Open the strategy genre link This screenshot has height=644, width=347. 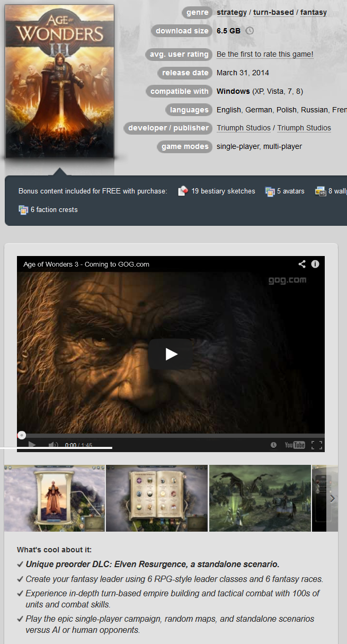tap(232, 12)
